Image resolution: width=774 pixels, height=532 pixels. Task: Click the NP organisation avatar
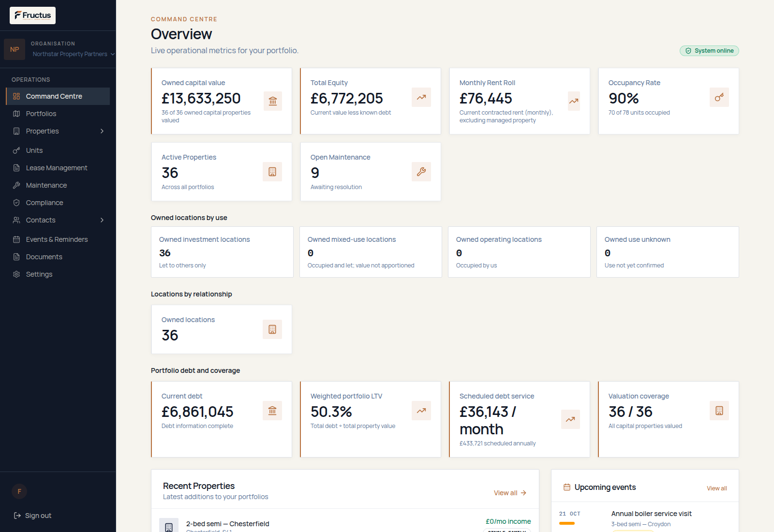15,49
